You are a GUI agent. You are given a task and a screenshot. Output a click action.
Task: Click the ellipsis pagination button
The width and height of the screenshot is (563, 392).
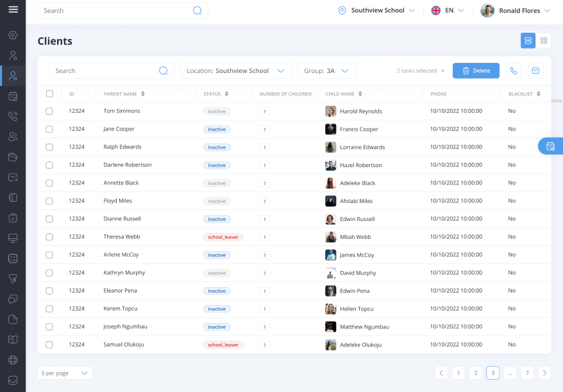click(x=510, y=373)
